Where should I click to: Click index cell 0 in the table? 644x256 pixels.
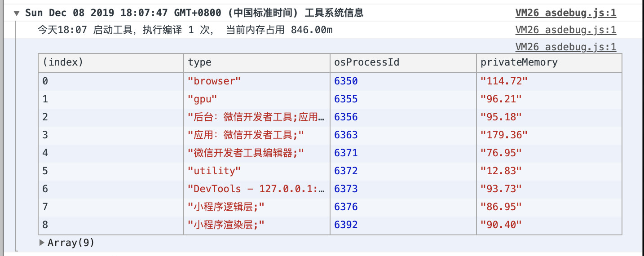coord(111,81)
